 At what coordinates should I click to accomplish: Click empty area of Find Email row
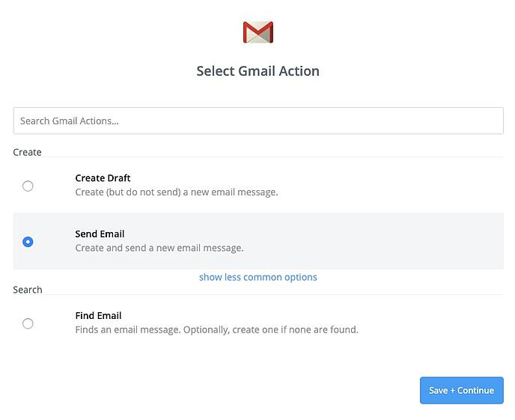(427, 323)
